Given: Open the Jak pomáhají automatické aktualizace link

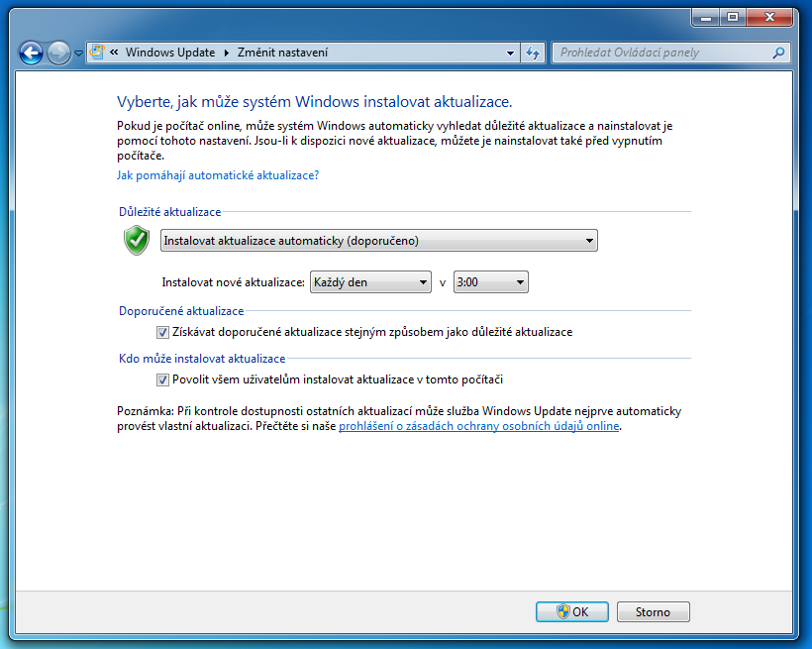Looking at the screenshot, I should 218,175.
